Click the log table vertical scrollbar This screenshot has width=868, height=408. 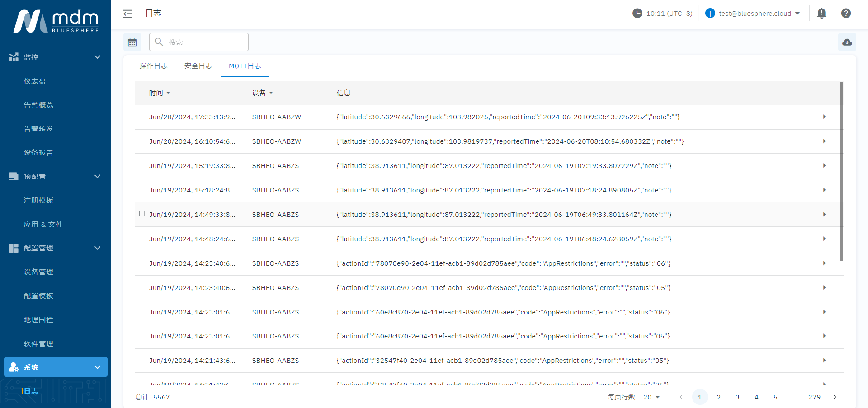click(x=841, y=172)
